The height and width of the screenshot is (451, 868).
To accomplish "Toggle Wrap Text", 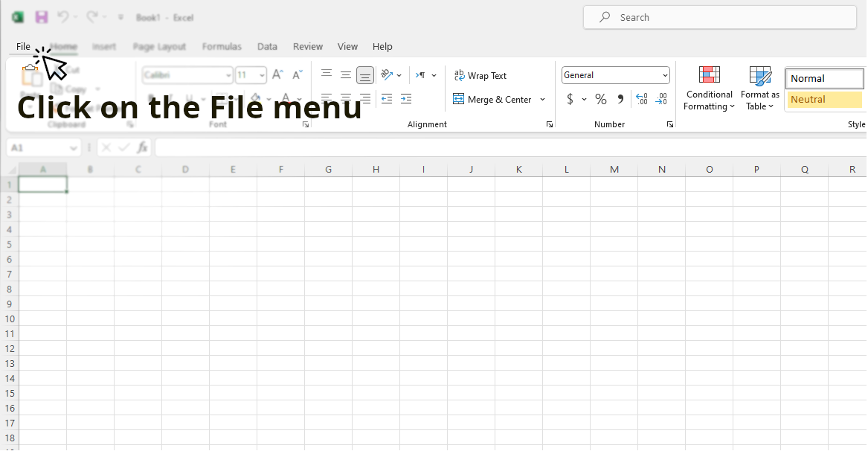I will point(480,75).
